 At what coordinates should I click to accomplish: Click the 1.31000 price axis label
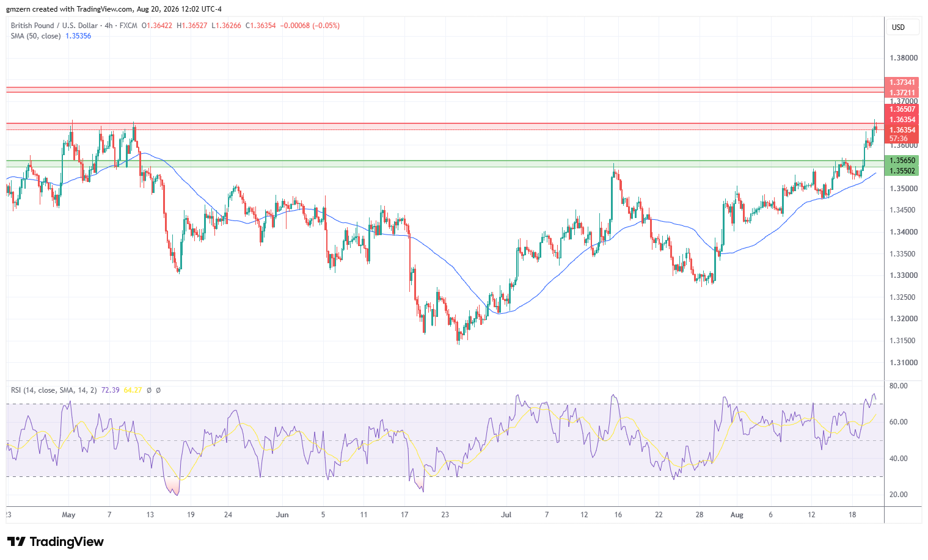click(x=904, y=363)
